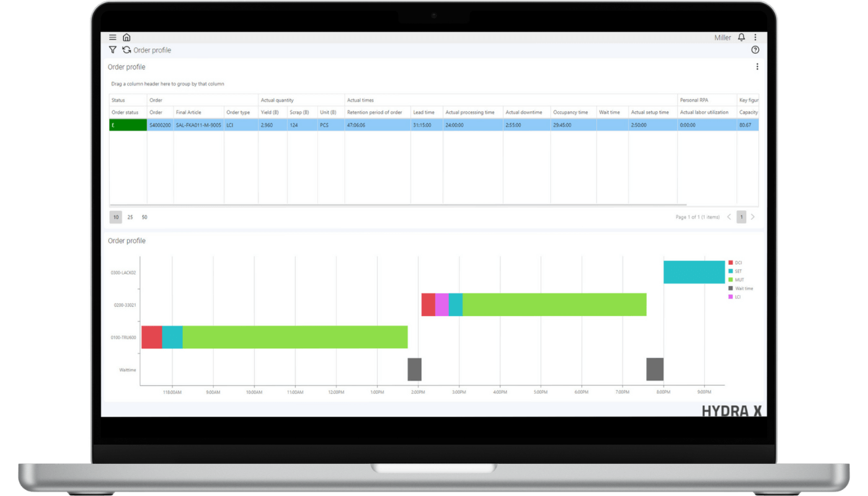
Task: Go to the home screen icon
Action: [126, 38]
